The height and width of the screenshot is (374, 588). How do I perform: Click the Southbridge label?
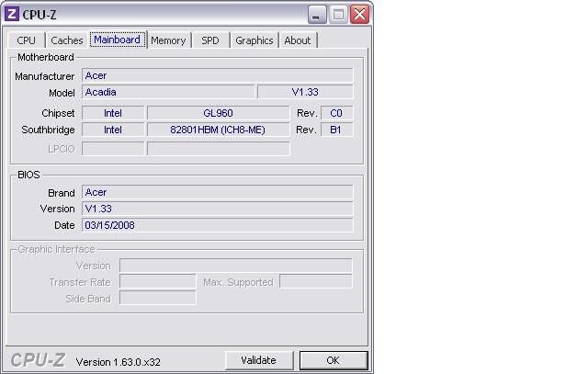point(48,130)
